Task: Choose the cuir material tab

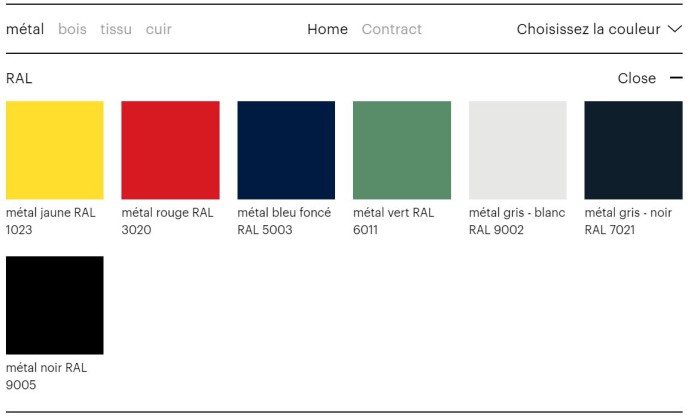Action: pyautogui.click(x=159, y=29)
